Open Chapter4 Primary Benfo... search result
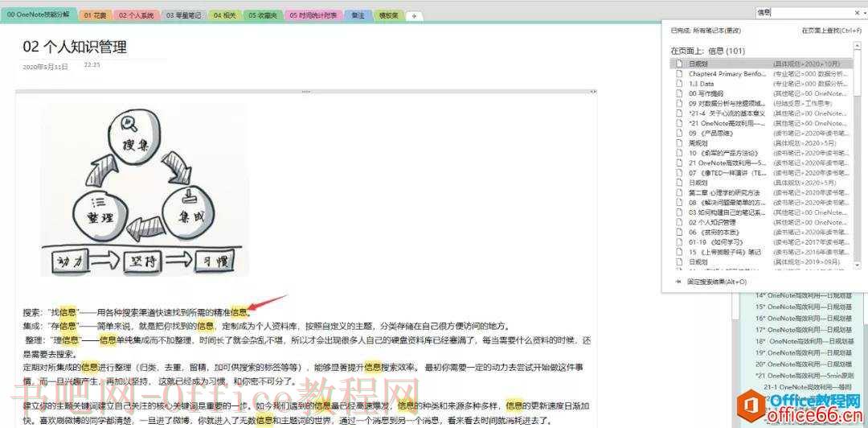 (x=762, y=74)
